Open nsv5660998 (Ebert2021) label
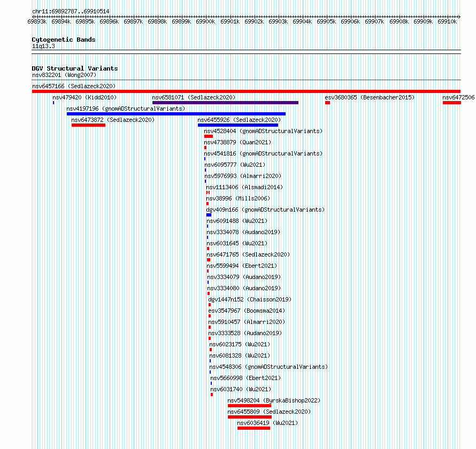This screenshot has width=476, height=449. pyautogui.click(x=245, y=378)
